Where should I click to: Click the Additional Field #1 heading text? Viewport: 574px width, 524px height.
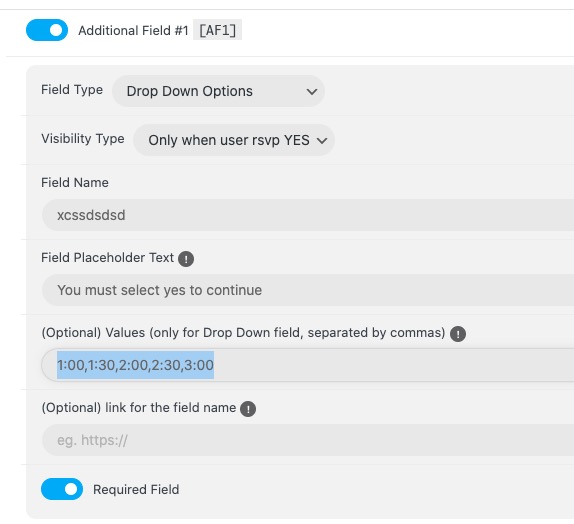click(133, 30)
